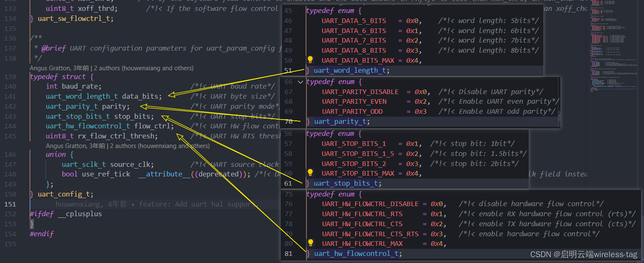This screenshot has height=263, width=644.
Task: Click the uart_sw_flowctrl_t name on line 134
Action: (x=74, y=18)
